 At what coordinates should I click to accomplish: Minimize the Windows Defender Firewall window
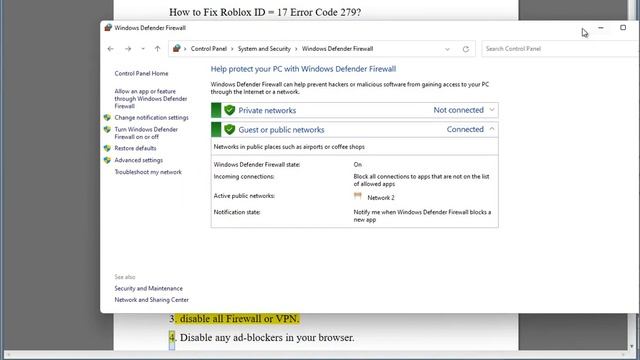point(601,28)
